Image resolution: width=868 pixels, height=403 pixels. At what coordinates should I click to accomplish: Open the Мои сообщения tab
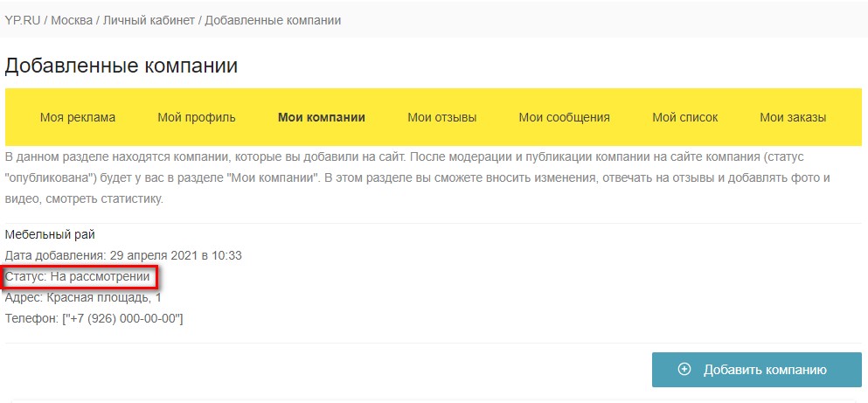coord(564,117)
